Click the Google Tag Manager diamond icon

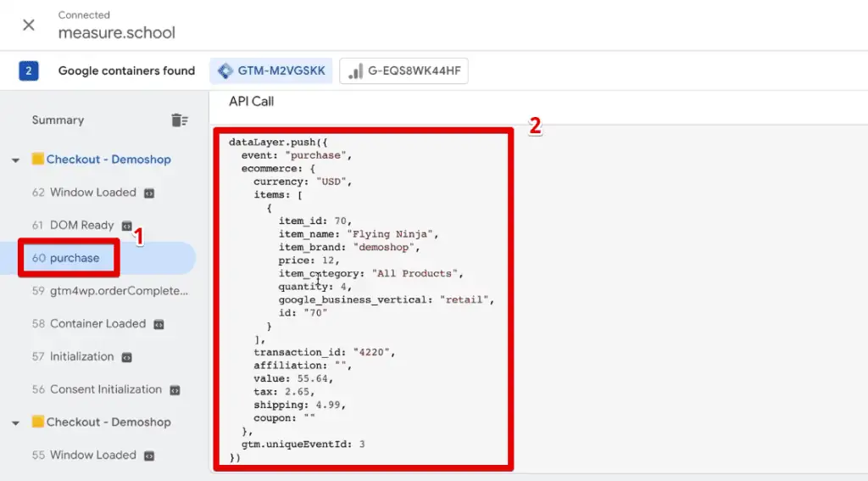[225, 71]
